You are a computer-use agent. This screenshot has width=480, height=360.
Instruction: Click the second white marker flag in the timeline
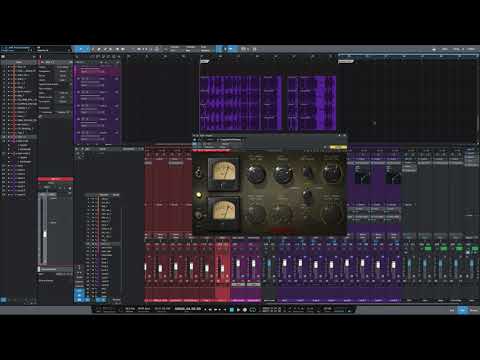pyautogui.click(x=346, y=61)
